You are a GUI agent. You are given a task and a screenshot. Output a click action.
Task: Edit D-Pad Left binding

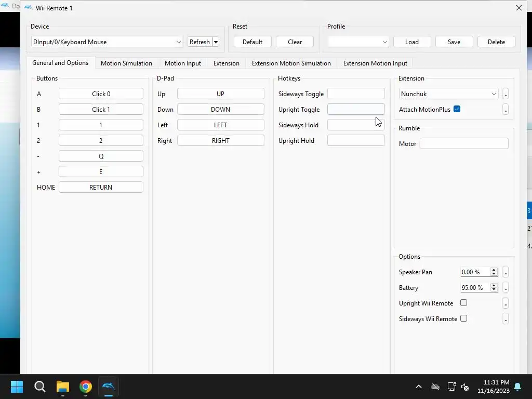[x=220, y=125]
